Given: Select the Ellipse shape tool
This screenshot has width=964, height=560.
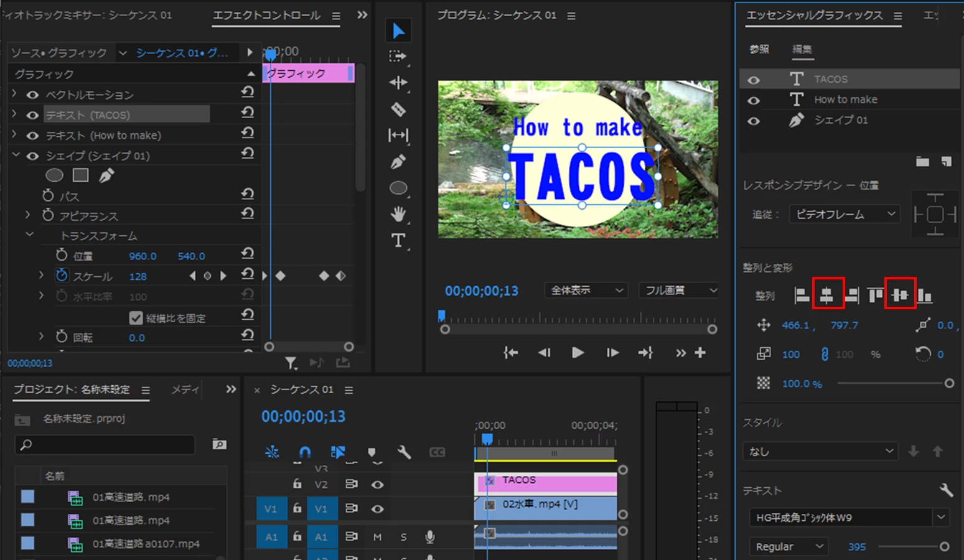Looking at the screenshot, I should click(398, 188).
